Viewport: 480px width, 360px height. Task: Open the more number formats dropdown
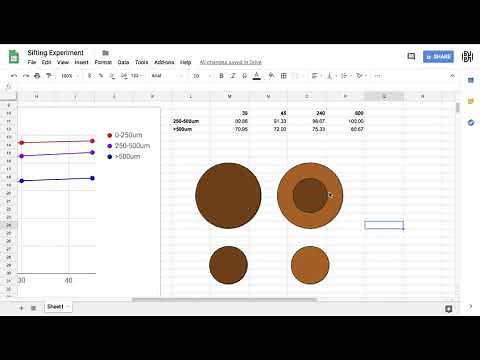point(137,76)
